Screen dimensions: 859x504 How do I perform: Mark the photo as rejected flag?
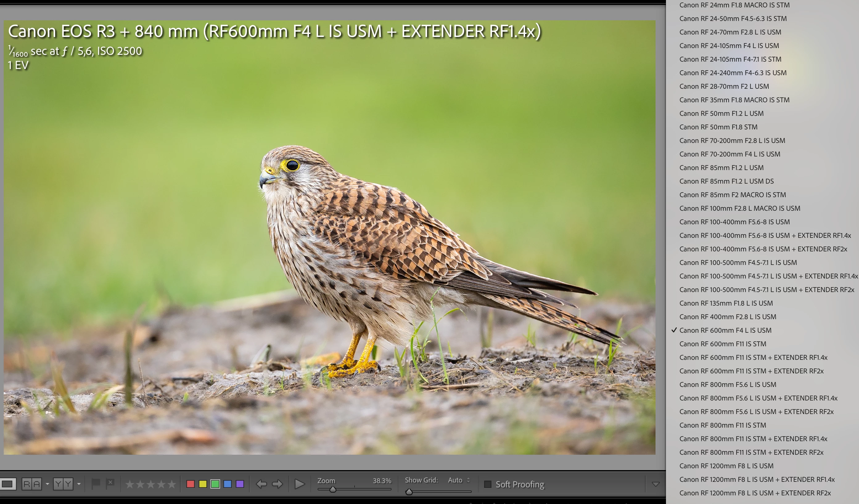click(110, 483)
